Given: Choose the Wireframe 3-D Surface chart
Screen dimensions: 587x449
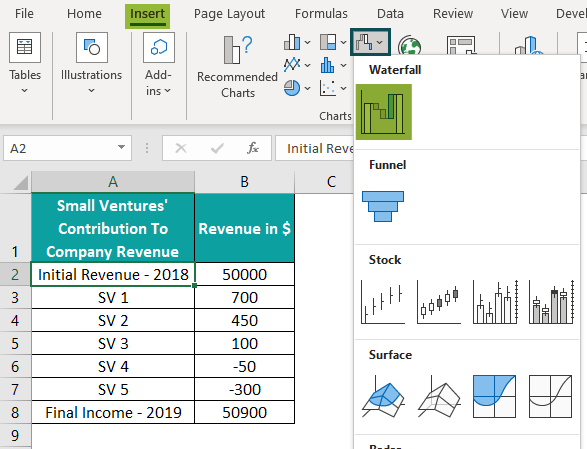Looking at the screenshot, I should pos(439,397).
